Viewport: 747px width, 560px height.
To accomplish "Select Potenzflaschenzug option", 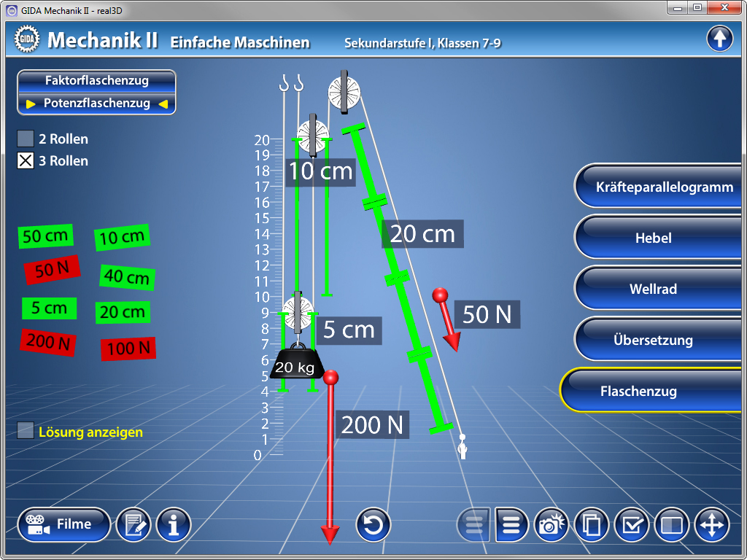I will coord(96,104).
